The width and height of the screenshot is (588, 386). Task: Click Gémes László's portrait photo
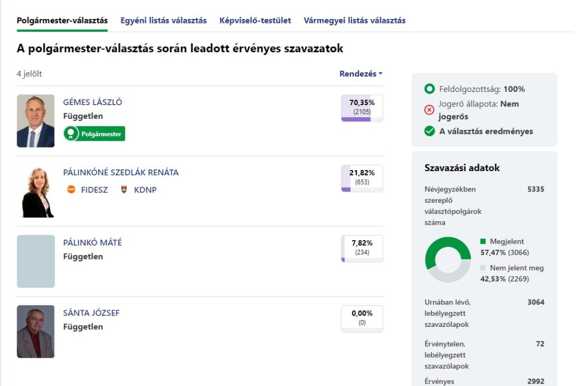click(x=36, y=121)
